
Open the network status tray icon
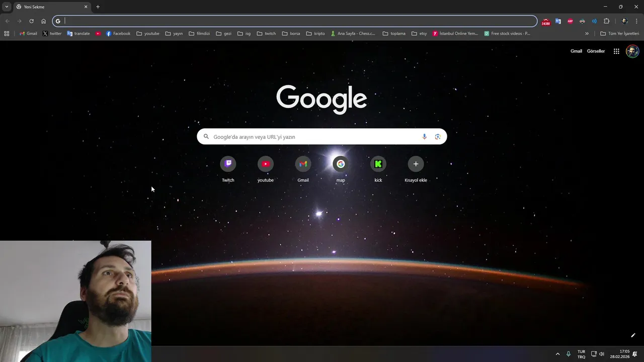(x=594, y=354)
